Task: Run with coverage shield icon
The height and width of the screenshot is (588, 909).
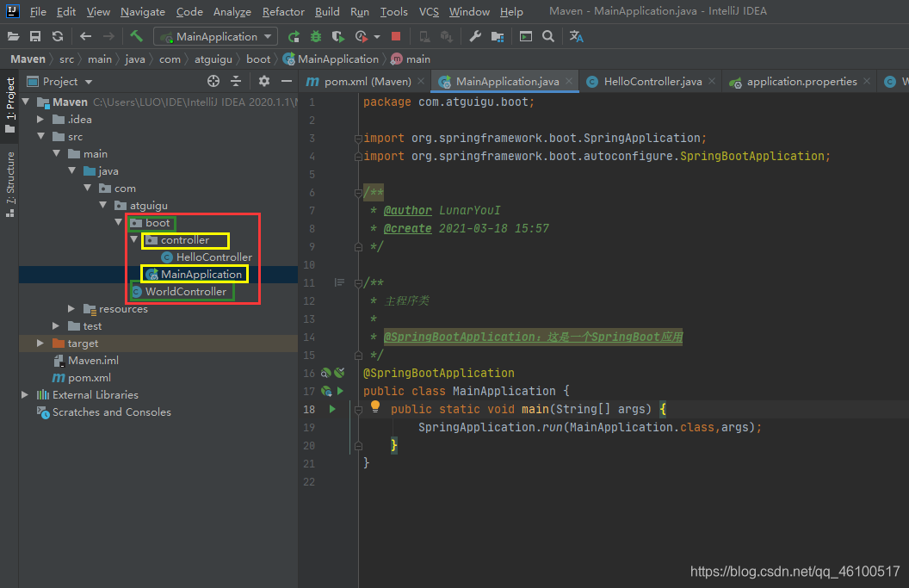Action: coord(338,36)
